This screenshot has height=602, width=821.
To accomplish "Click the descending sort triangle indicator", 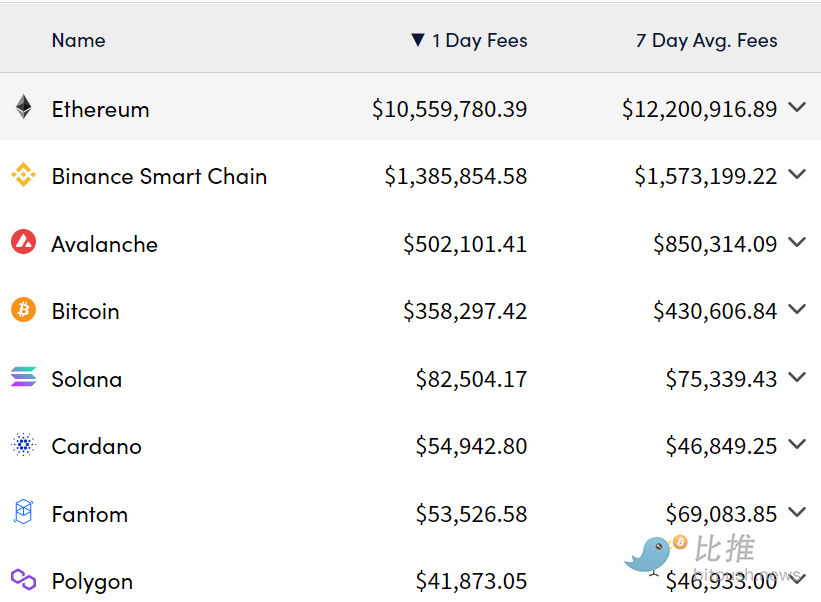I will pos(418,40).
